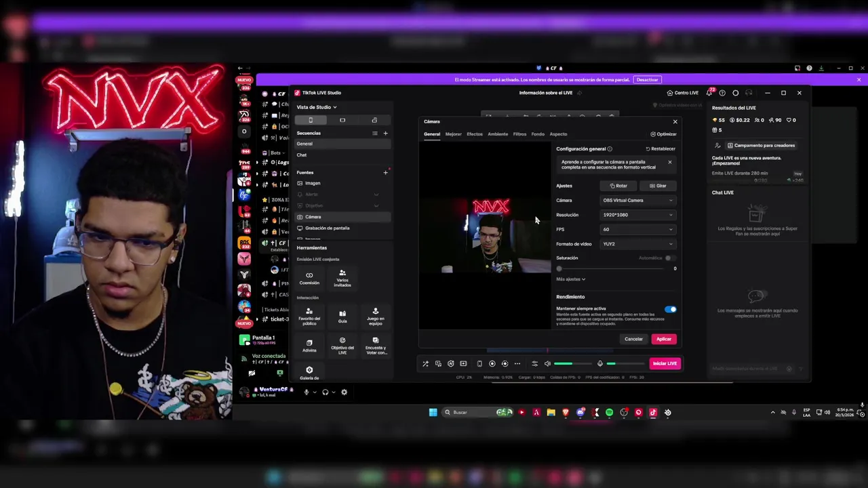Open the Adivina tool
This screenshot has height=488, width=868.
(x=309, y=345)
